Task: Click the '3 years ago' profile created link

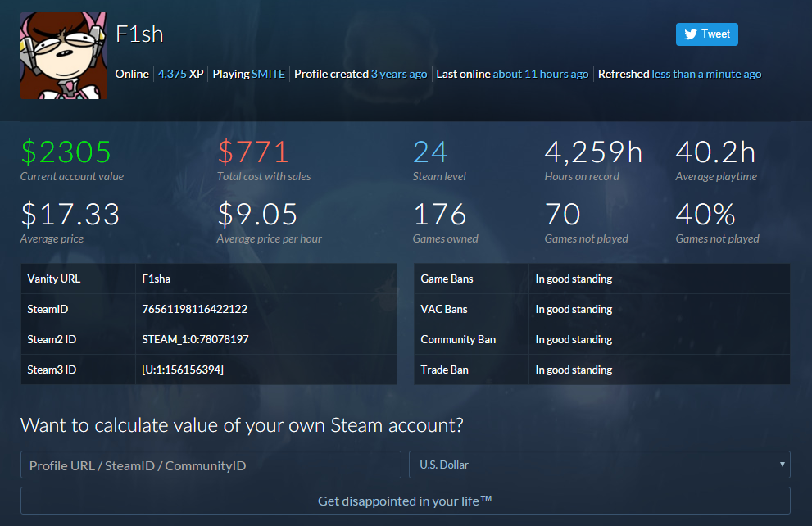Action: coord(399,74)
